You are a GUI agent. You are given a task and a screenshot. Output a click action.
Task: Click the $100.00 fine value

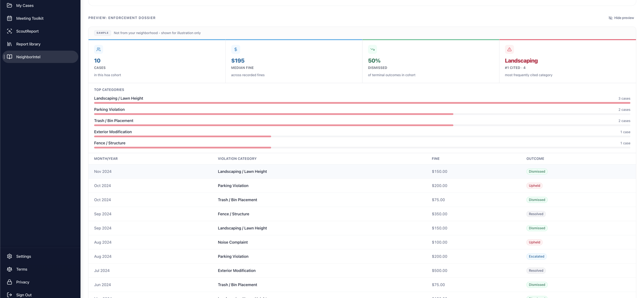(440, 242)
